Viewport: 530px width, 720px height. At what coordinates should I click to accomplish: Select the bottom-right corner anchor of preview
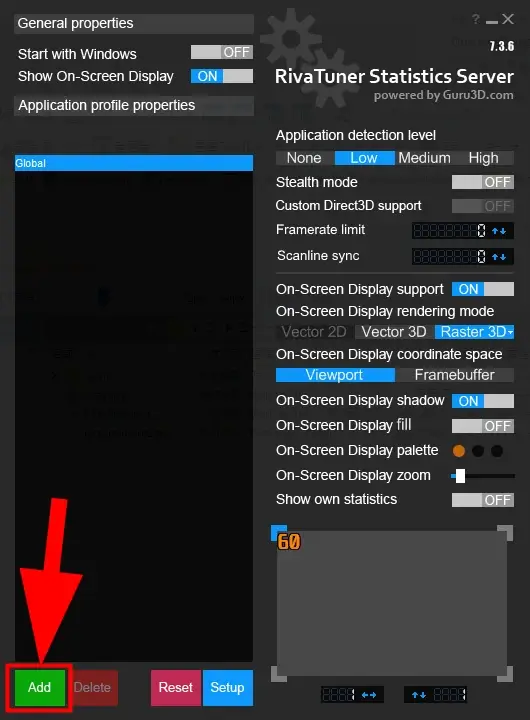(506, 674)
